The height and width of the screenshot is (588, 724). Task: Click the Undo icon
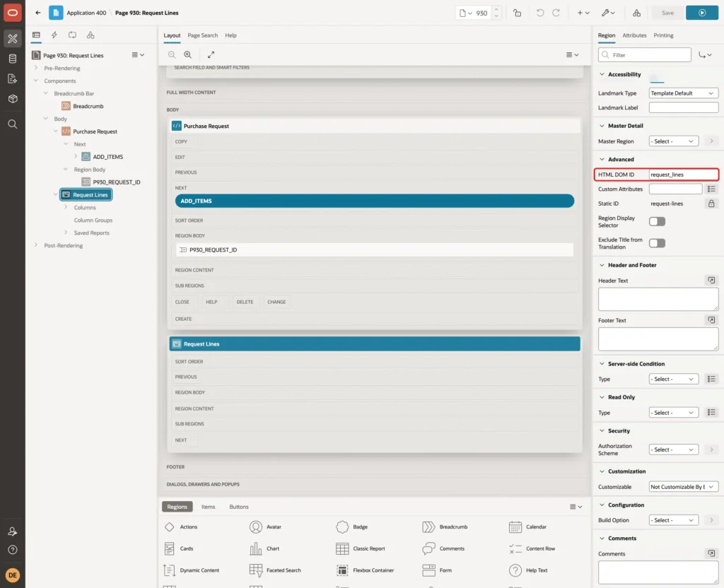[539, 13]
